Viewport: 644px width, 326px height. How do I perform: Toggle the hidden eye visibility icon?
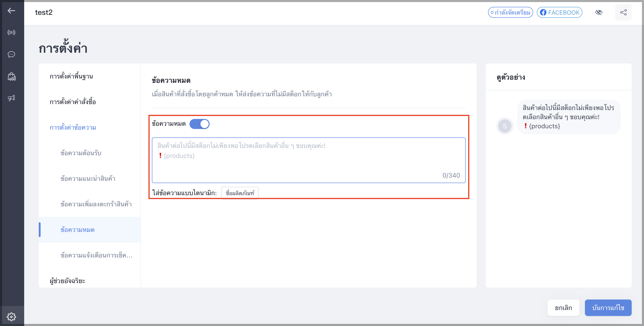point(599,12)
